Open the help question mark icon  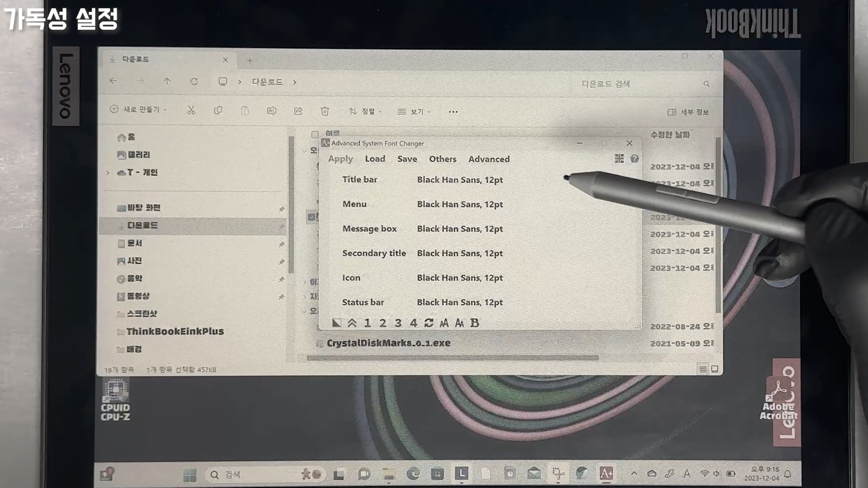coord(634,159)
